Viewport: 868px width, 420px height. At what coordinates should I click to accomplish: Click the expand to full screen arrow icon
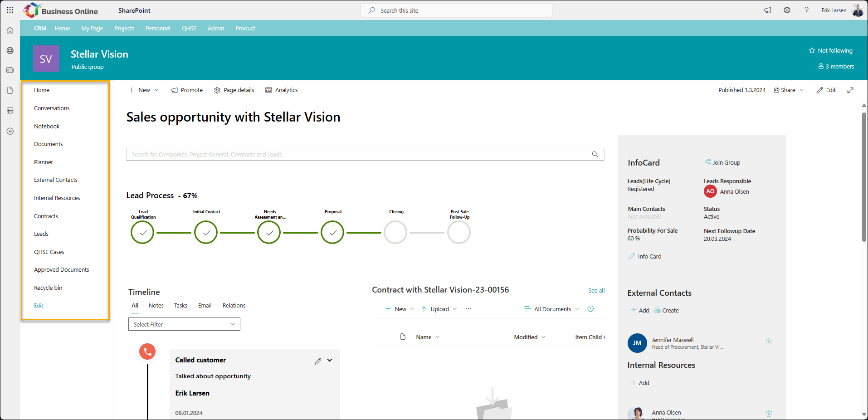point(850,90)
